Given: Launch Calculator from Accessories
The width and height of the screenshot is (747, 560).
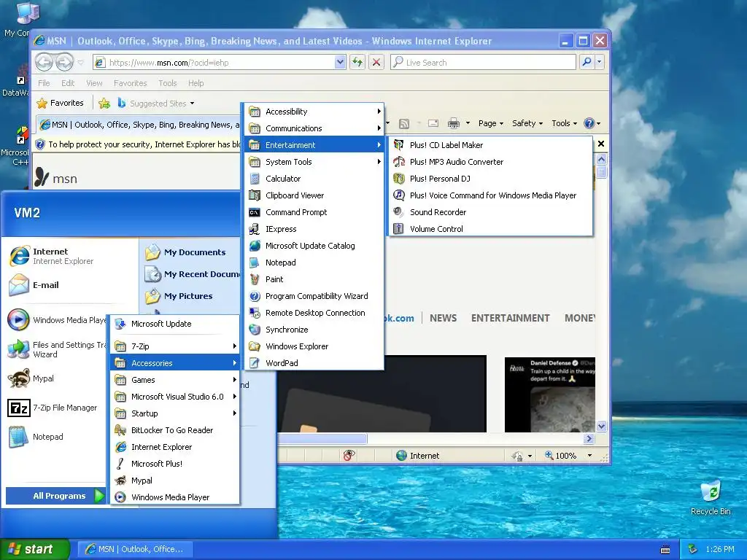Looking at the screenshot, I should (x=314, y=179).
